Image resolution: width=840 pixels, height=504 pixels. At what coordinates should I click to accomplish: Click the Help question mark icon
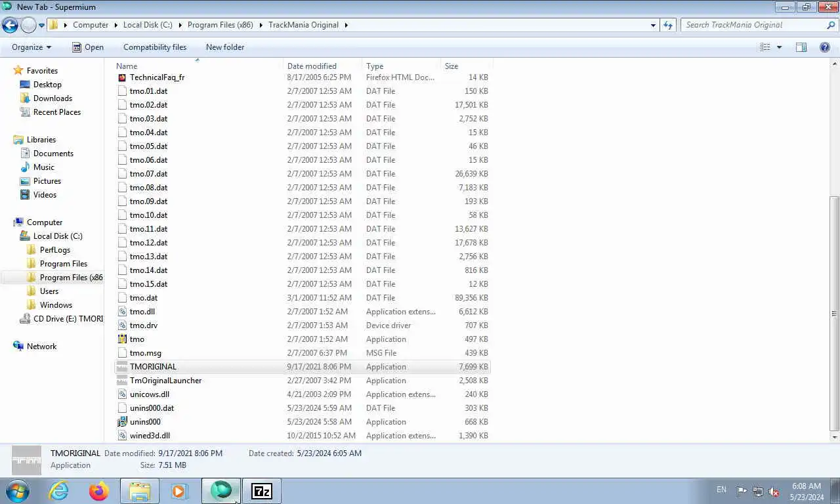tap(825, 47)
